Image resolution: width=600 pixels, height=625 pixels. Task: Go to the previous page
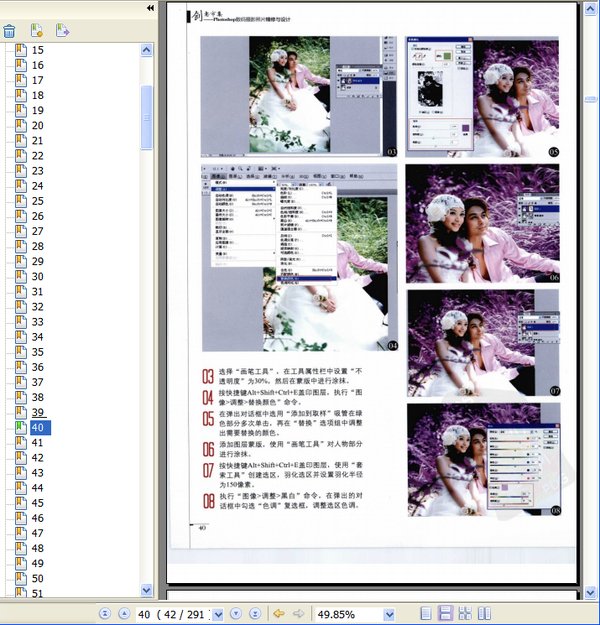[x=124, y=613]
